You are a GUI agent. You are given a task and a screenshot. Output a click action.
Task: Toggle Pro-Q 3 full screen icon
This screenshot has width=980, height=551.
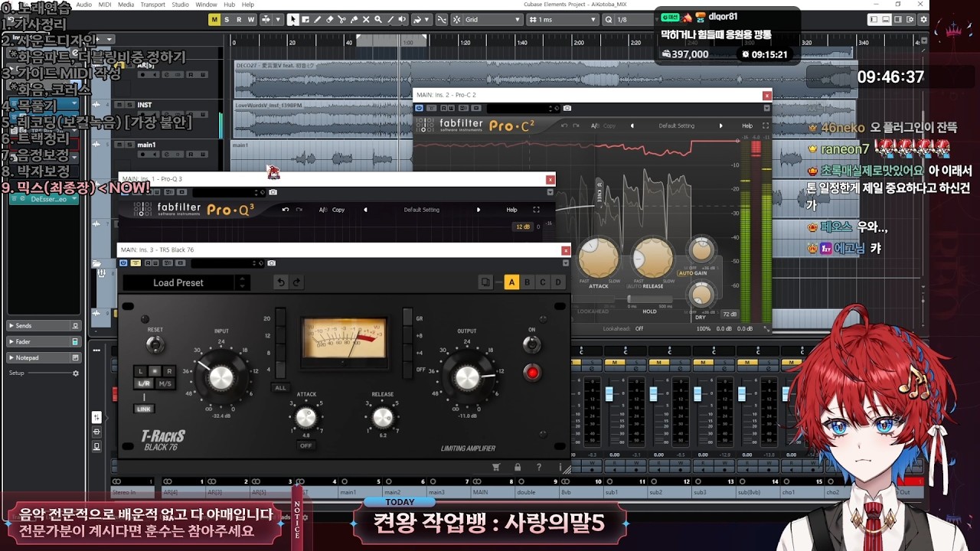[536, 210]
